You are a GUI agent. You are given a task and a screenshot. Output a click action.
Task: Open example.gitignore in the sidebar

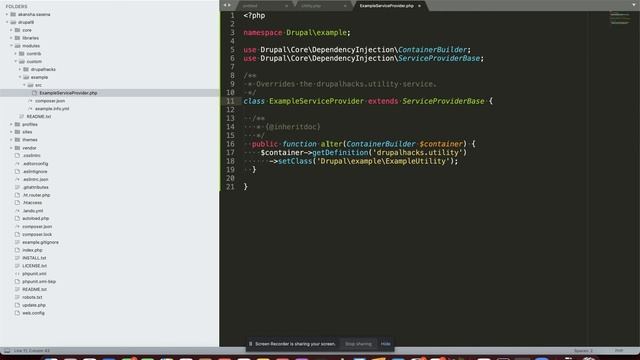(x=40, y=242)
